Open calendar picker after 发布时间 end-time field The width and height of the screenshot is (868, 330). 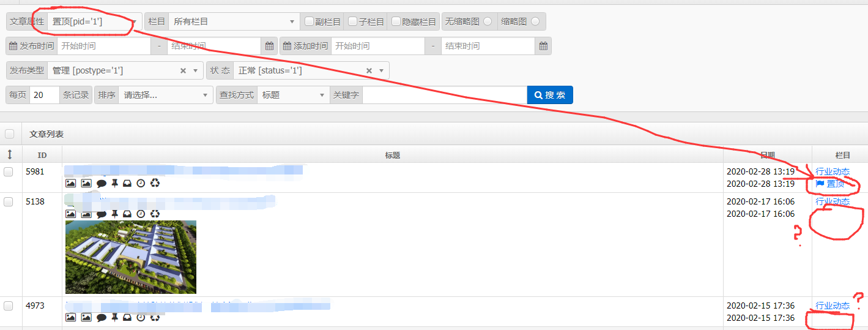point(270,46)
